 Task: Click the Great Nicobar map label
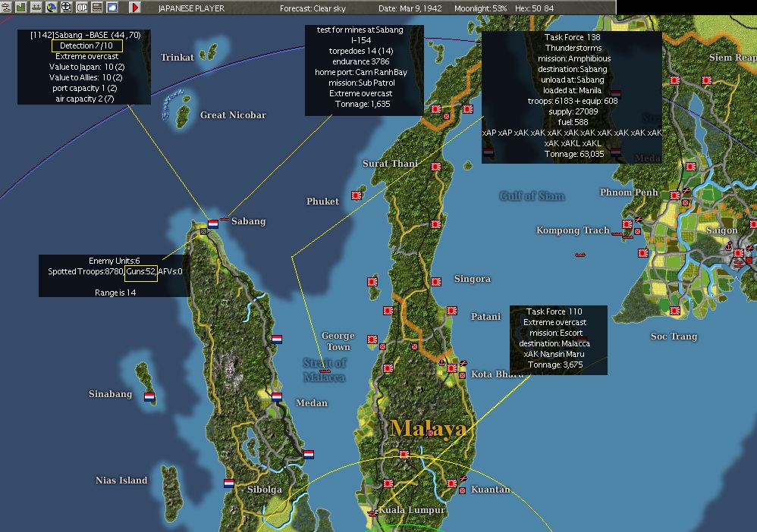(233, 114)
